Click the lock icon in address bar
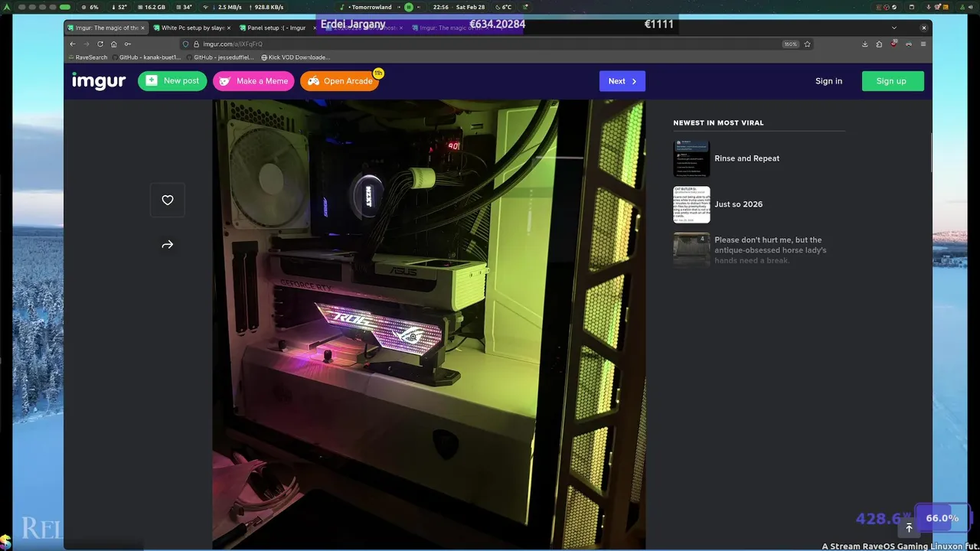 click(x=196, y=44)
